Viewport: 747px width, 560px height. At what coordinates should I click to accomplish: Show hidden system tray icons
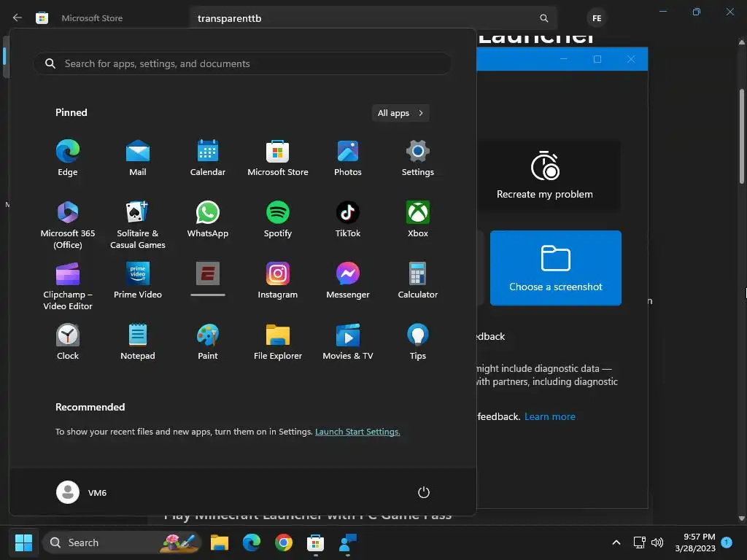tap(616, 542)
